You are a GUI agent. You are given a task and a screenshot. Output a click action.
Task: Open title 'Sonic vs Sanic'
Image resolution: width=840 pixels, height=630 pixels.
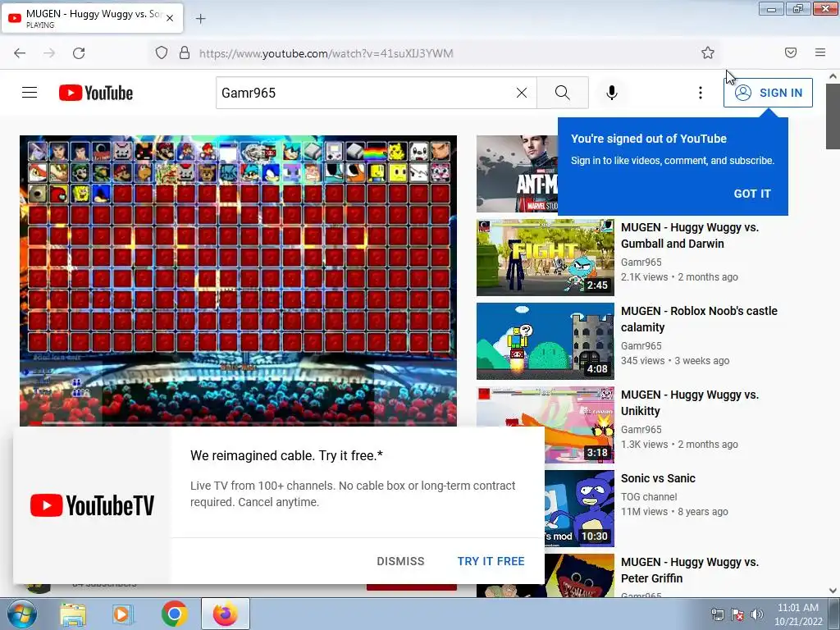pyautogui.click(x=658, y=478)
